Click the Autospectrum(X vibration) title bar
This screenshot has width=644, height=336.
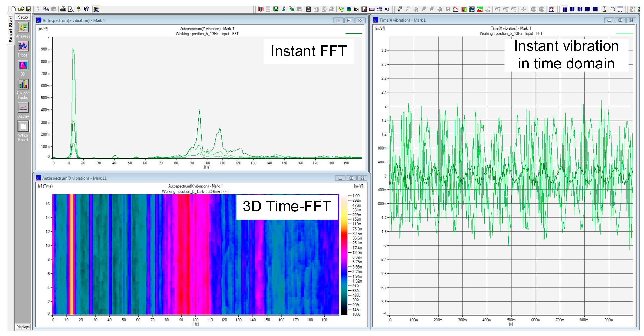click(x=182, y=178)
